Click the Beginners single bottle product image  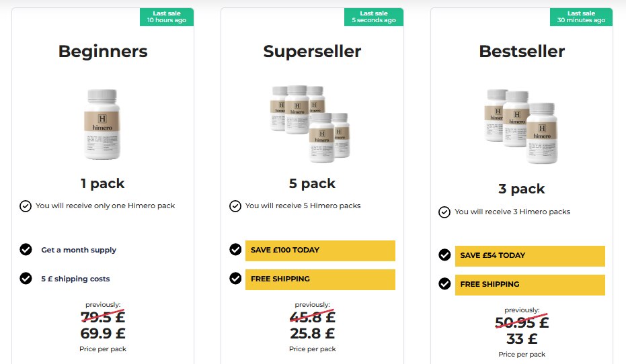103,124
